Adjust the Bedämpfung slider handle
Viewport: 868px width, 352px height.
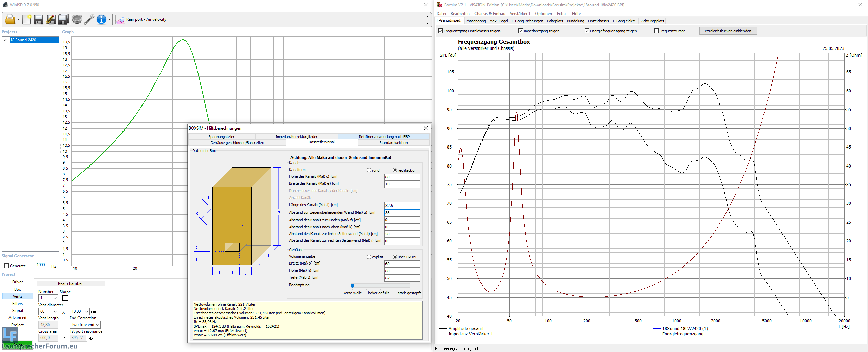click(x=352, y=286)
